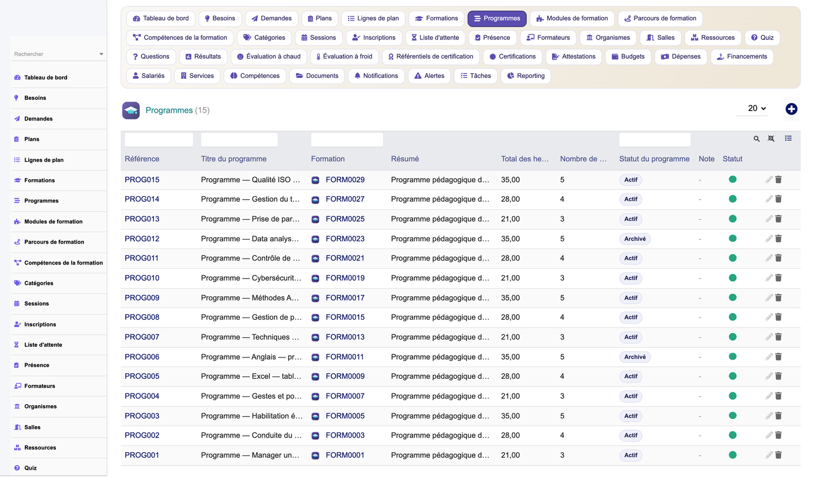The width and height of the screenshot is (815, 504).
Task: Click the Statut du programme filter field
Action: (x=655, y=140)
